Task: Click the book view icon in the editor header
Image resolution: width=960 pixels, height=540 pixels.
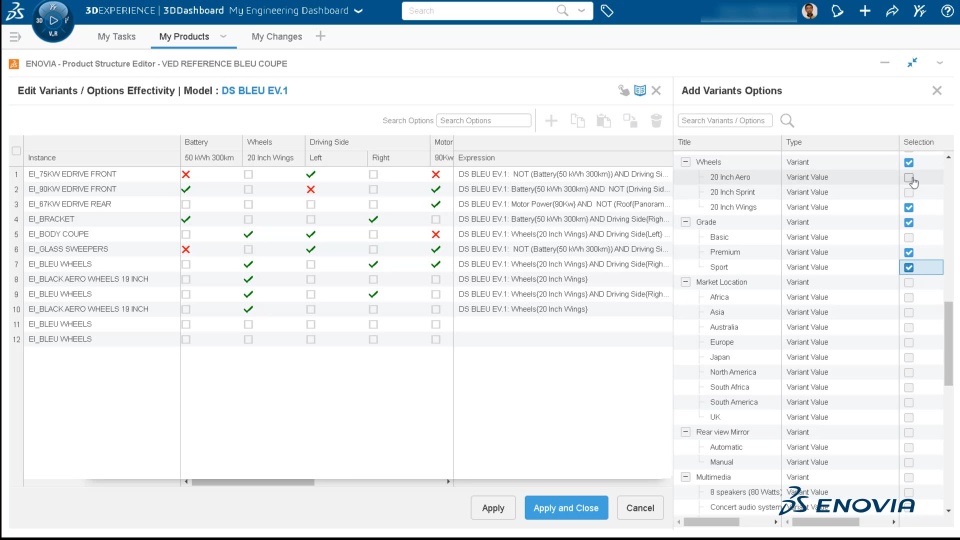Action: [640, 91]
